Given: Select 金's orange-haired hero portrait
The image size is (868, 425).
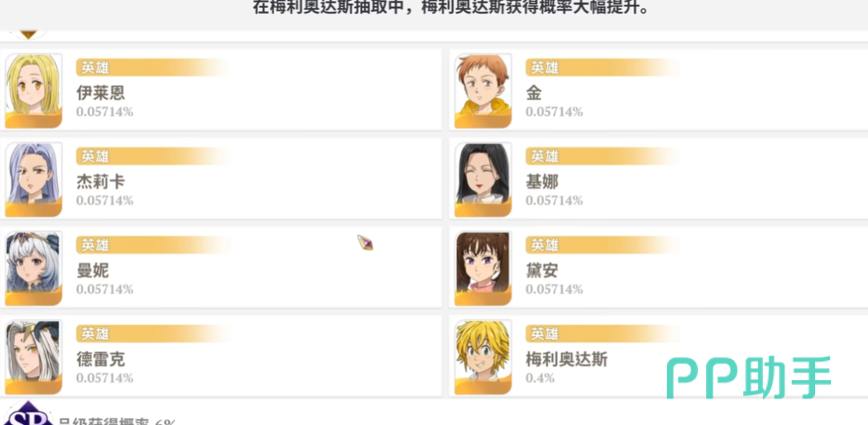Looking at the screenshot, I should tap(482, 91).
